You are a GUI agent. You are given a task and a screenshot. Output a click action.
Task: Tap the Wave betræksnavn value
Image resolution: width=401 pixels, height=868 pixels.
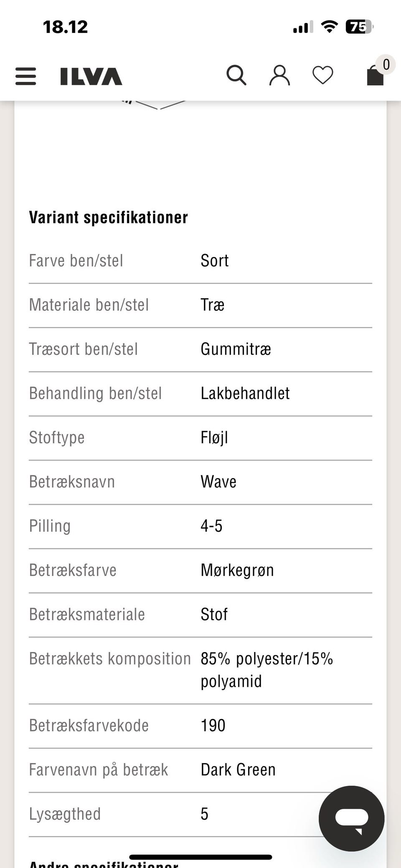[218, 482]
